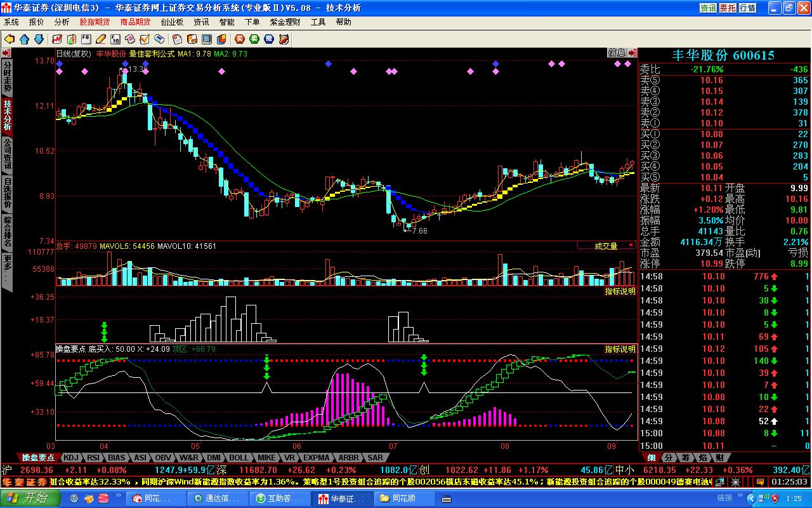Open the 成交量 indicator dropdown
The height and width of the screenshot is (508, 812).
tap(606, 246)
